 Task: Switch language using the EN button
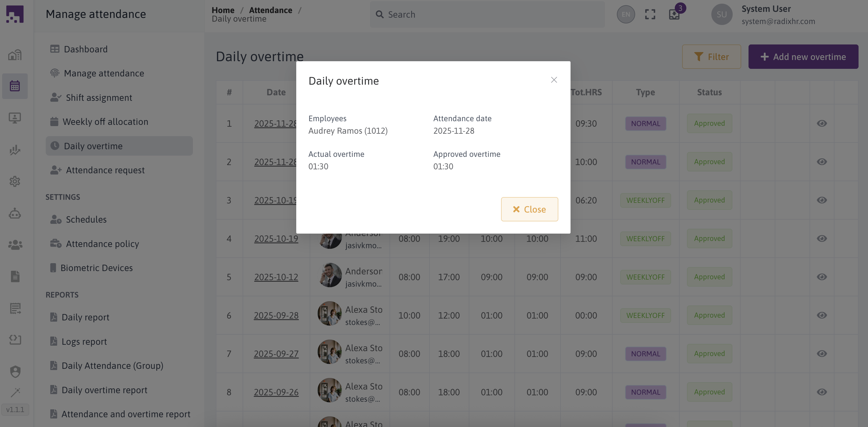click(626, 15)
